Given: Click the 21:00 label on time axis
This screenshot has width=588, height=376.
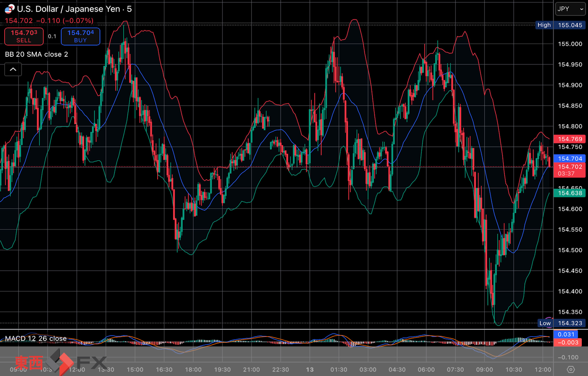Looking at the screenshot, I should 252,369.
